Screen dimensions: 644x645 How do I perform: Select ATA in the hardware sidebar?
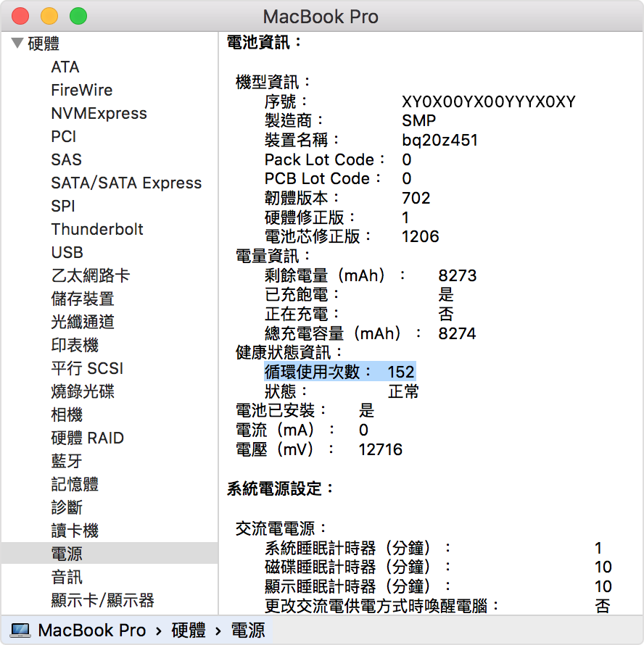tap(65, 67)
